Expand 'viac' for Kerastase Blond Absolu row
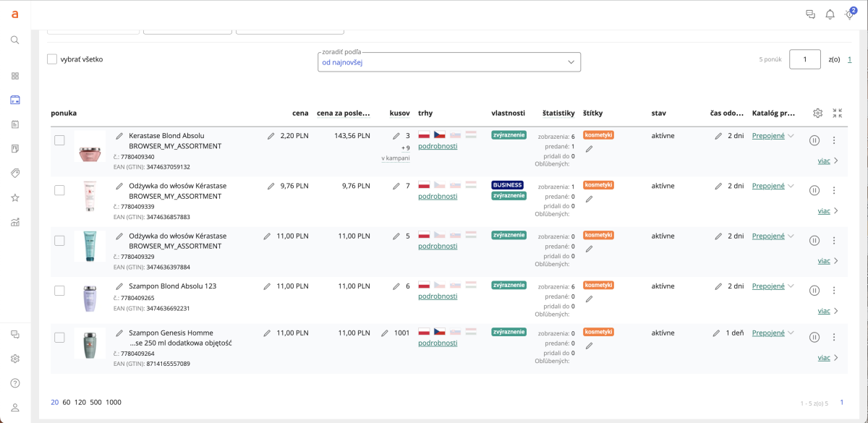Viewport: 868px width, 423px height. (828, 161)
